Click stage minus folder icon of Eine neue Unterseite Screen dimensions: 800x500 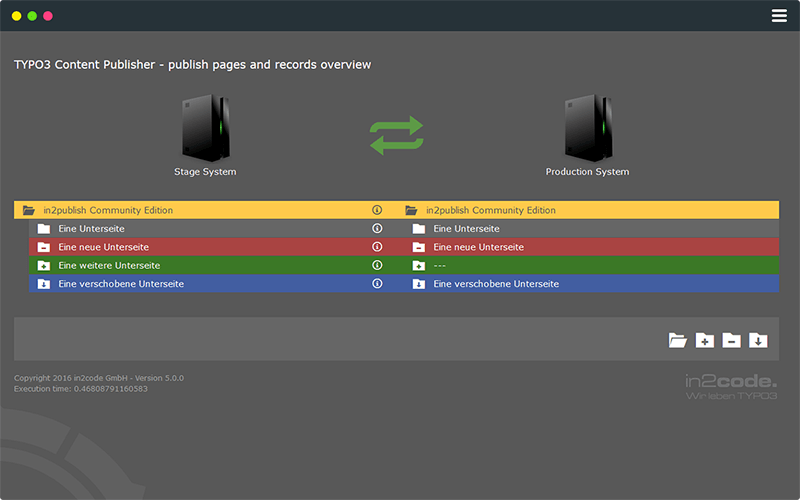[44, 247]
